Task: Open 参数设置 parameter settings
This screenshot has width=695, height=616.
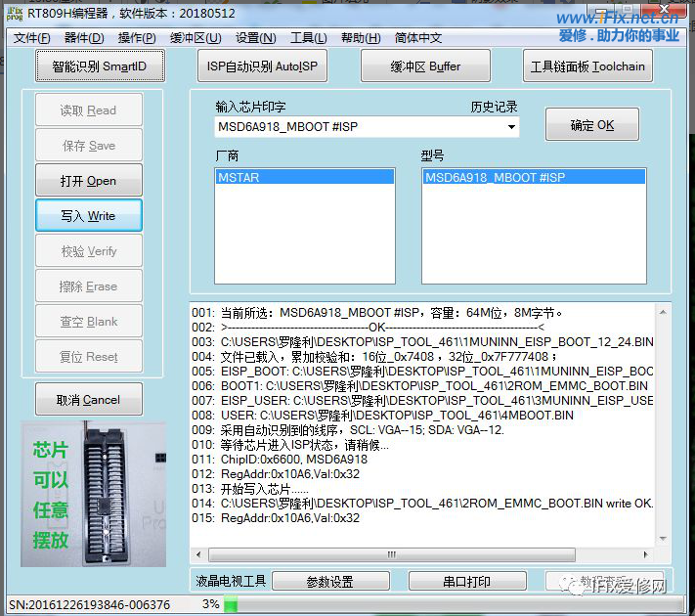Action: coord(329,582)
